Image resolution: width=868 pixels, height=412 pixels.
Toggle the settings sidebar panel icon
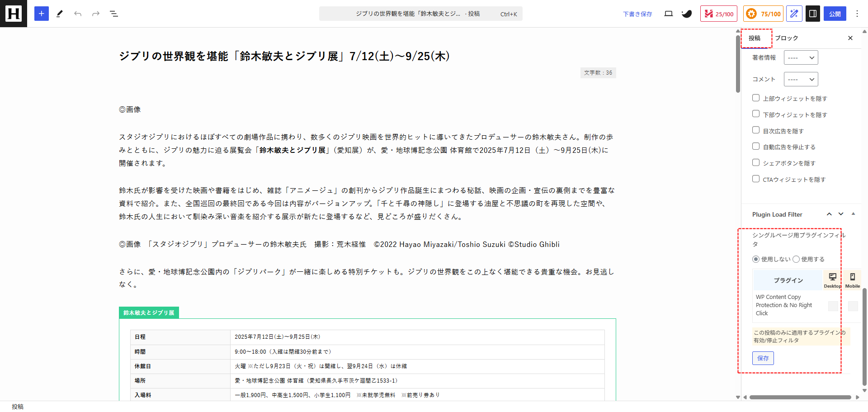point(813,14)
